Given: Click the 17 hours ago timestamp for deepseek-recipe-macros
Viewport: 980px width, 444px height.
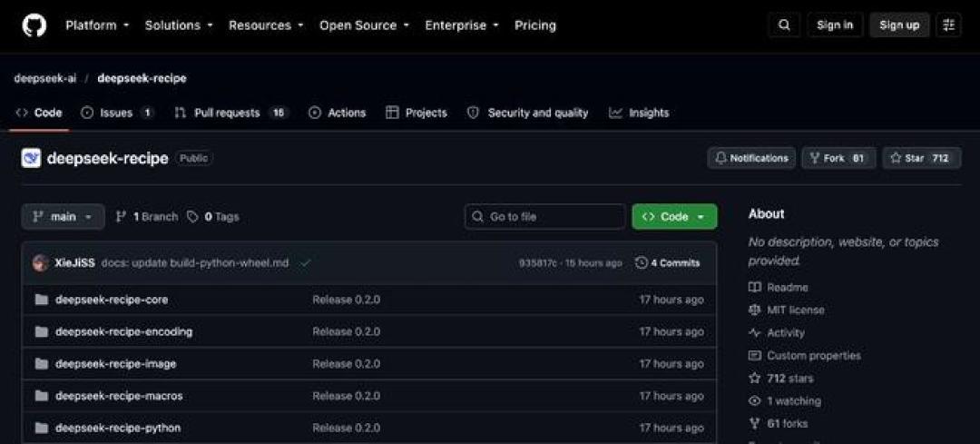Looking at the screenshot, I should point(671,396).
